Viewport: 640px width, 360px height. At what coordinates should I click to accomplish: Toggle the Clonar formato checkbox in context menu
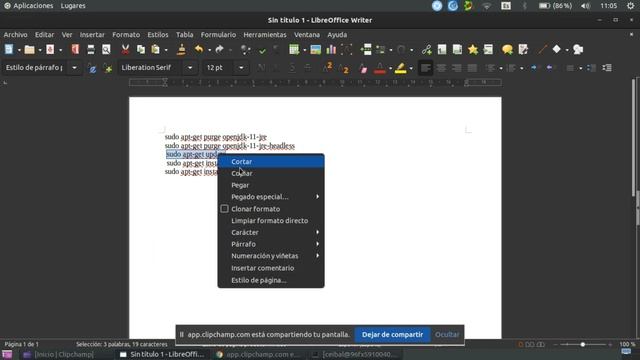[x=224, y=209]
